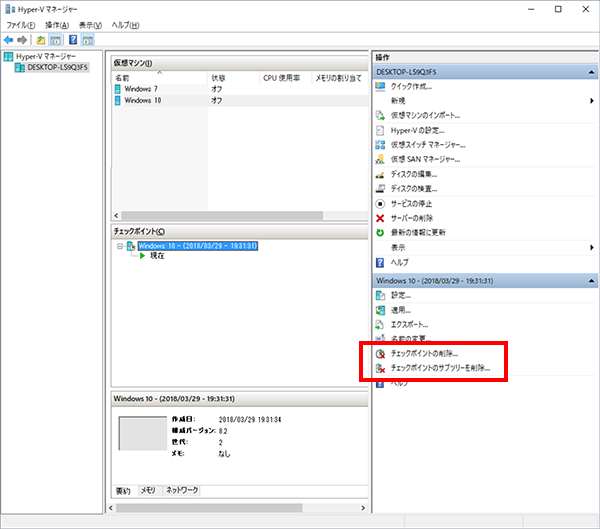Sort by CPU 使用率 column header
This screenshot has height=529, width=600.
pos(285,78)
